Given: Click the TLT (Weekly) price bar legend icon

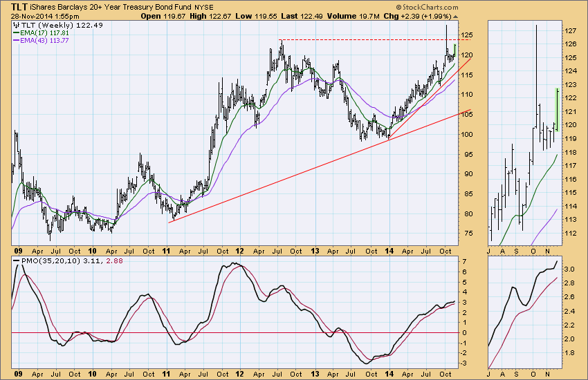Looking at the screenshot, I should point(17,24).
